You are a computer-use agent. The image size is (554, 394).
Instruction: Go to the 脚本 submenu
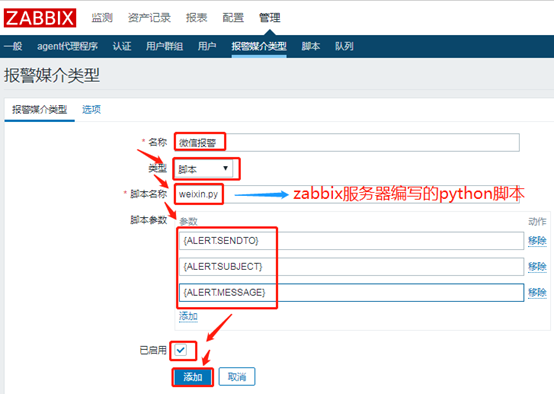tap(311, 46)
